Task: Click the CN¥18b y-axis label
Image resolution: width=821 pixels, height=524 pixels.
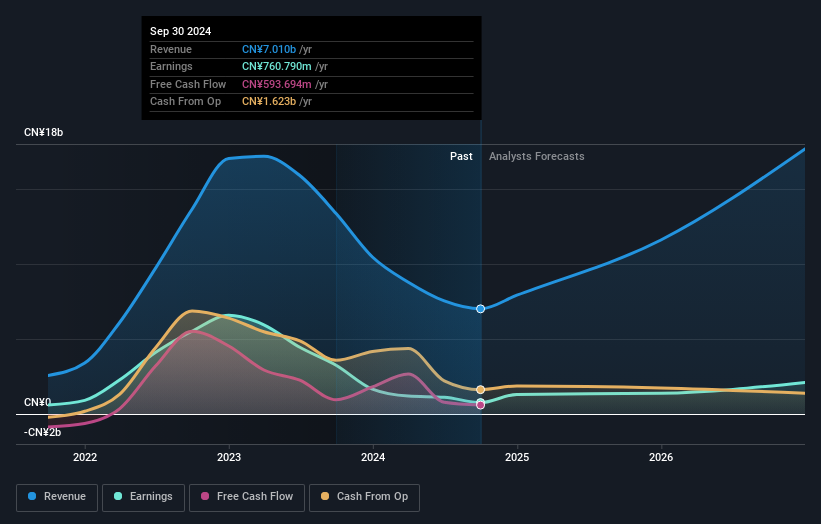Action: [43, 132]
